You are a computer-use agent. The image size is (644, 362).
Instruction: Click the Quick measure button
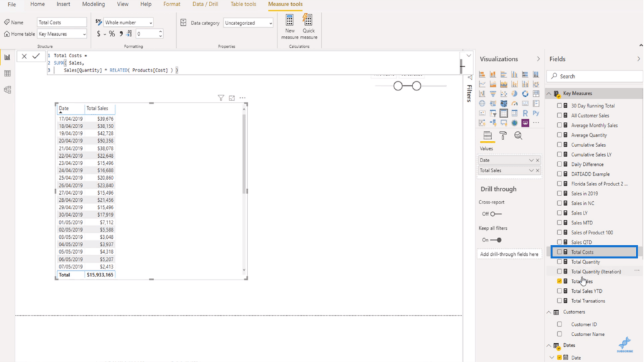tap(308, 26)
